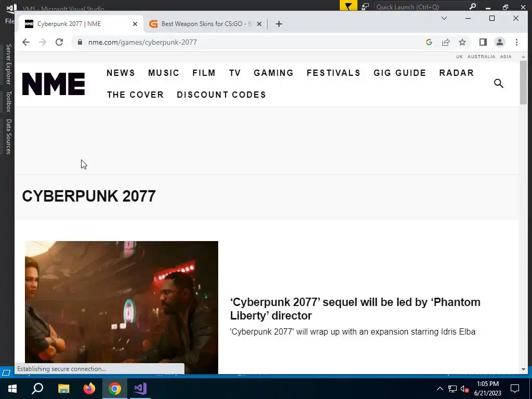Switch to the AUSTRALIA edition
The height and width of the screenshot is (399, 532).
tap(481, 57)
